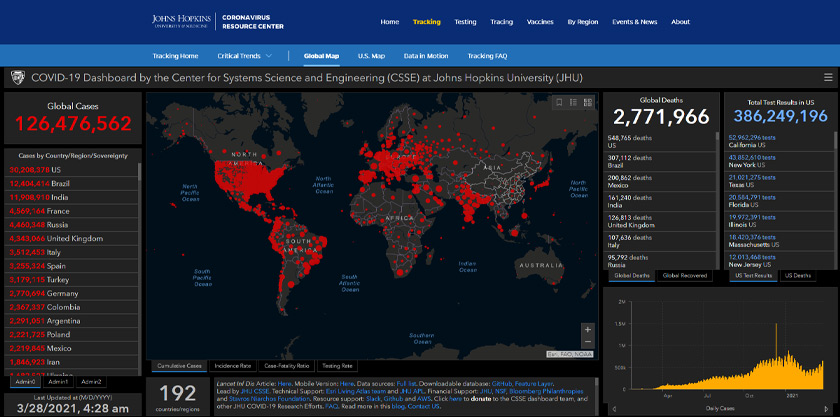Screen dimensions: 840x417
Task: Open the Tracking FAQ link
Action: point(488,56)
